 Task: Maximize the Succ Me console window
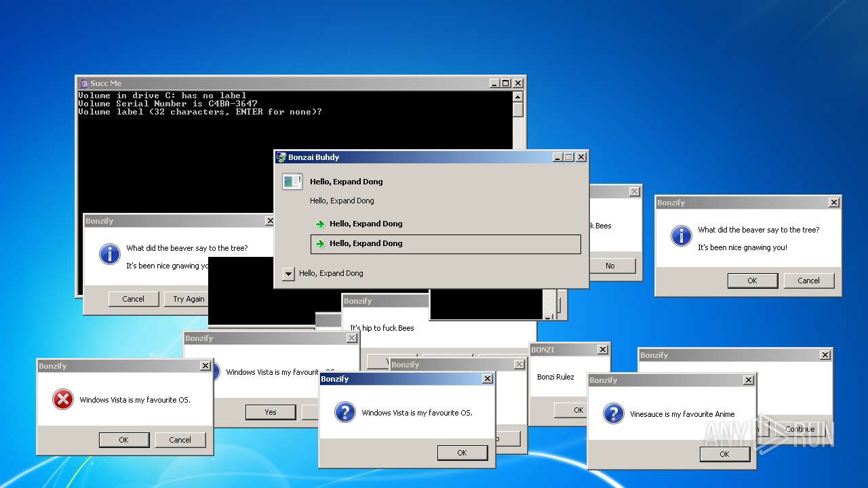(505, 83)
